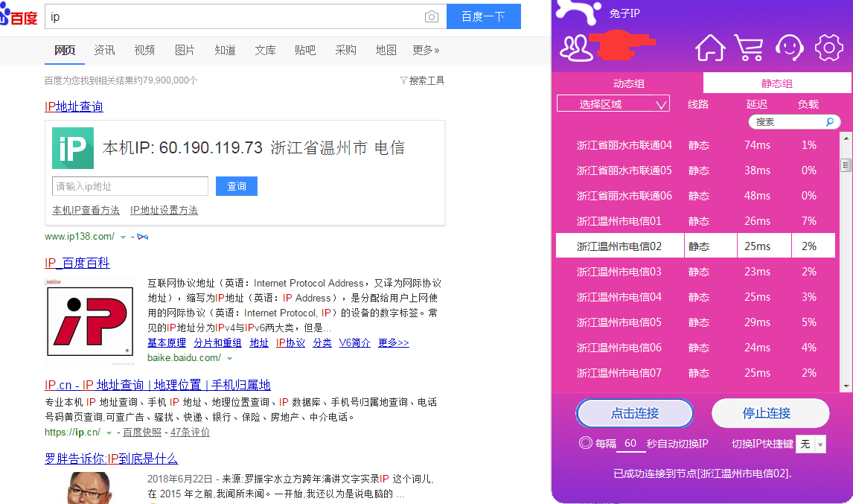Open settings gear icon in 兔子IP
The height and width of the screenshot is (504, 853).
829,48
